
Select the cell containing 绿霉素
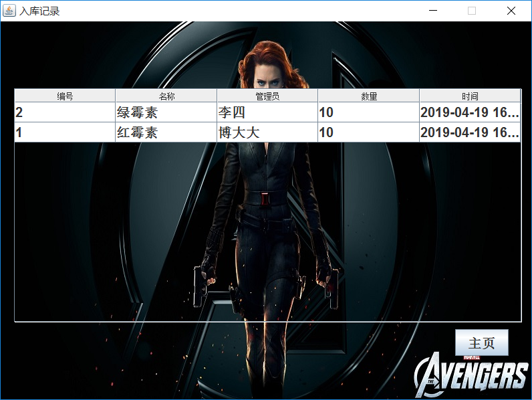pos(166,112)
